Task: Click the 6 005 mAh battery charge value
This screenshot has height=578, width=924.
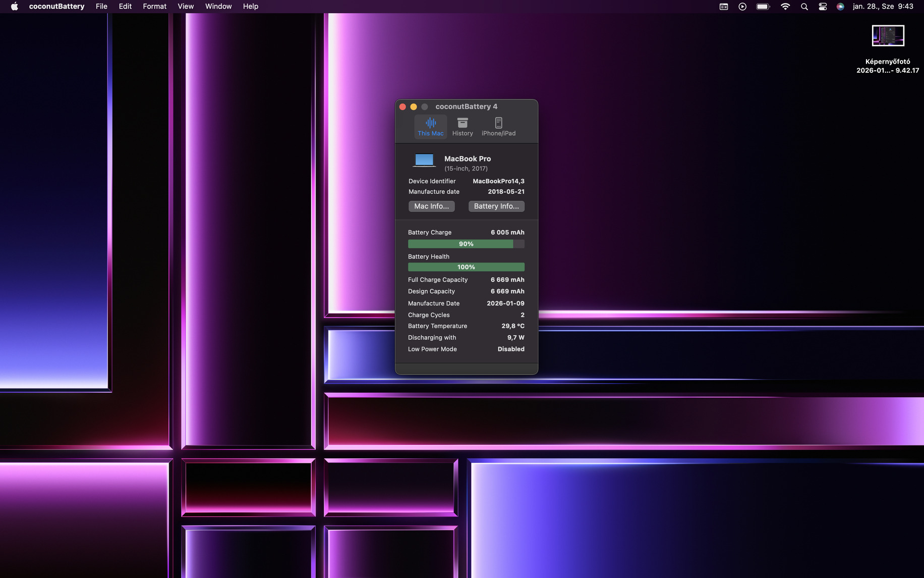Action: tap(507, 233)
